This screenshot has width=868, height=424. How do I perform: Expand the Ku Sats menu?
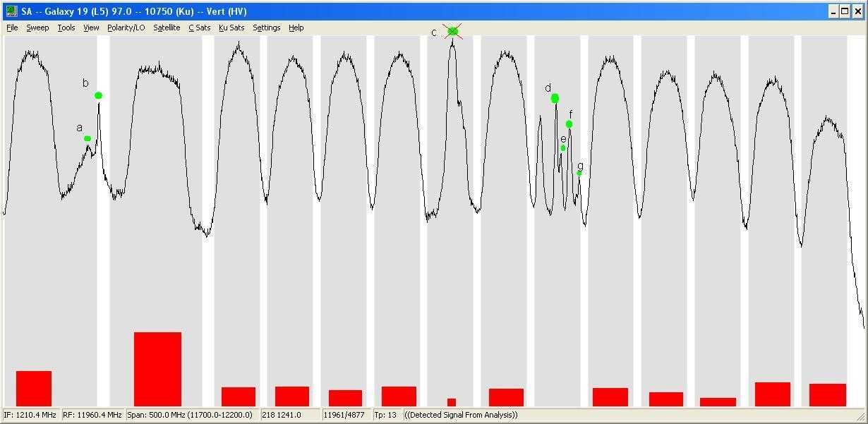pos(231,28)
